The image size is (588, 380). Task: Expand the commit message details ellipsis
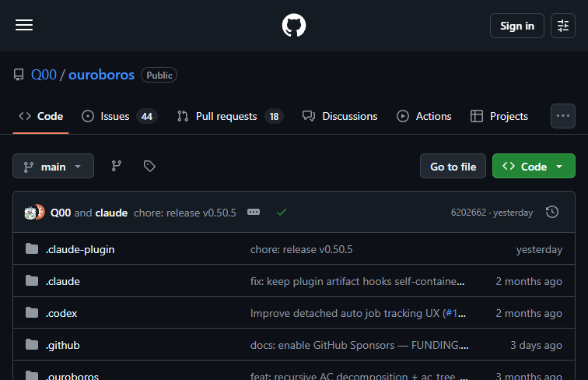point(254,212)
